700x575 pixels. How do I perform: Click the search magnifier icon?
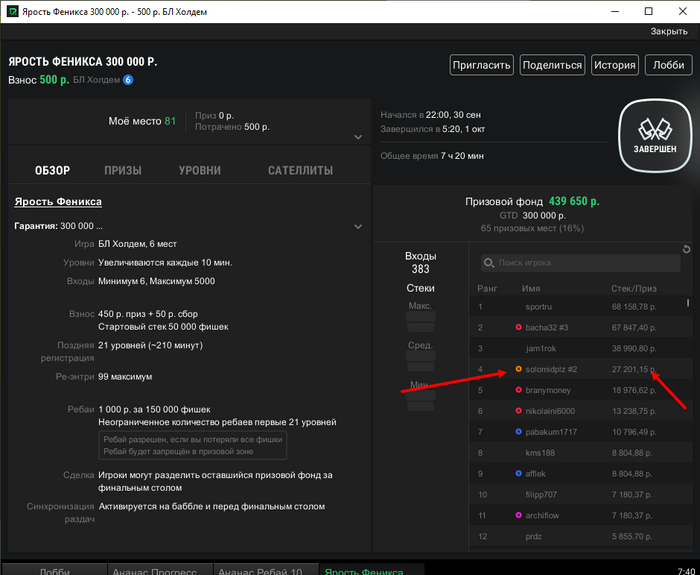tap(489, 263)
